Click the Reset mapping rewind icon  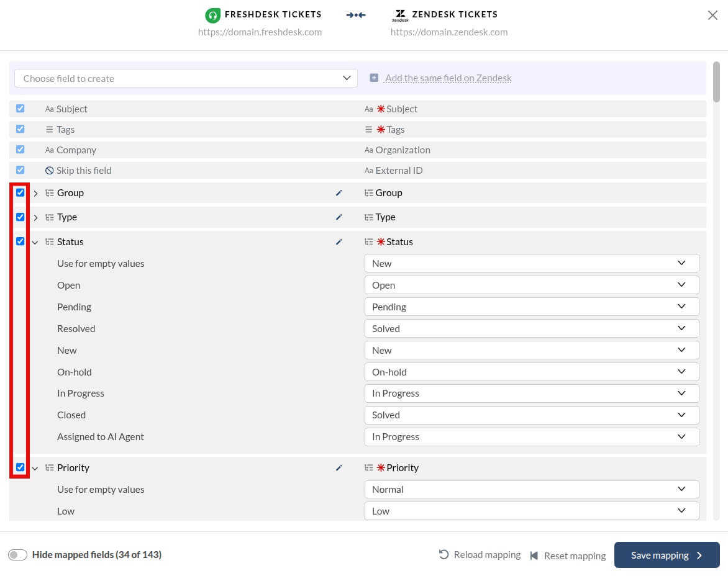coord(534,556)
